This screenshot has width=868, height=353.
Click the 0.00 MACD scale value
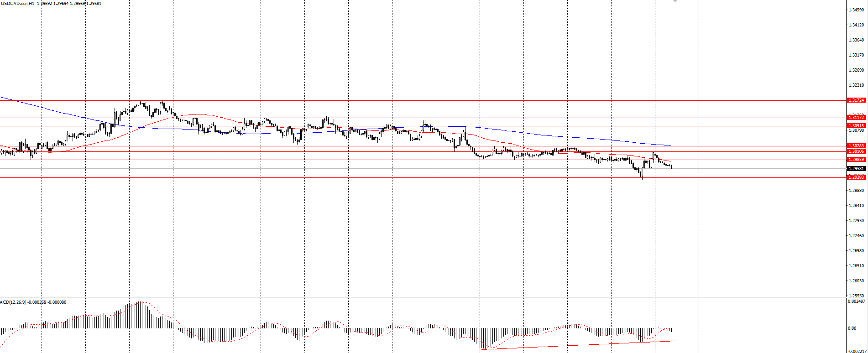(852, 328)
